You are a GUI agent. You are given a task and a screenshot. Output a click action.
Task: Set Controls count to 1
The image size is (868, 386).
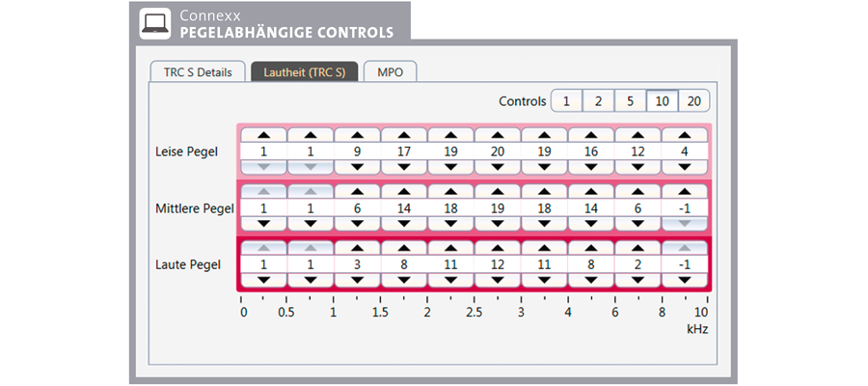(566, 101)
